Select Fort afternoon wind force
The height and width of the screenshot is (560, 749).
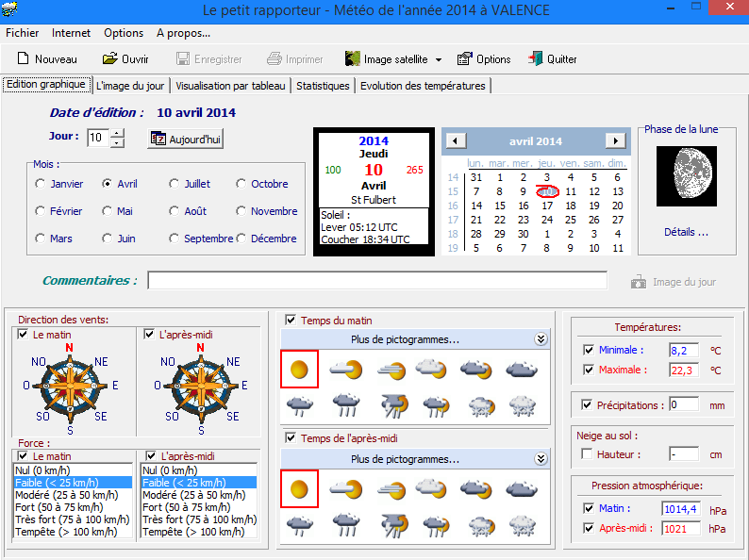(199, 507)
